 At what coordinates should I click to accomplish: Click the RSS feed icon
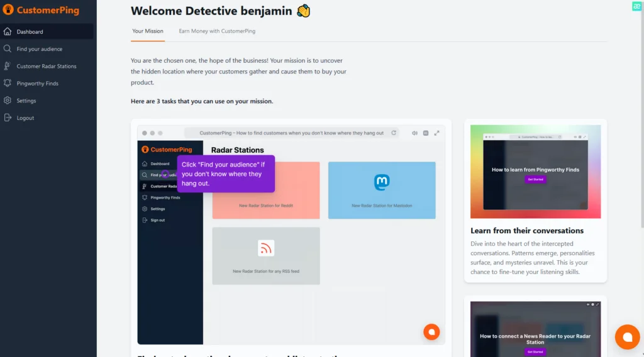click(x=266, y=248)
